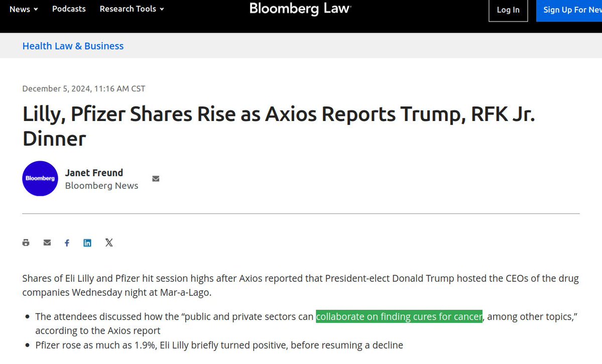Click the print article icon

click(x=26, y=243)
